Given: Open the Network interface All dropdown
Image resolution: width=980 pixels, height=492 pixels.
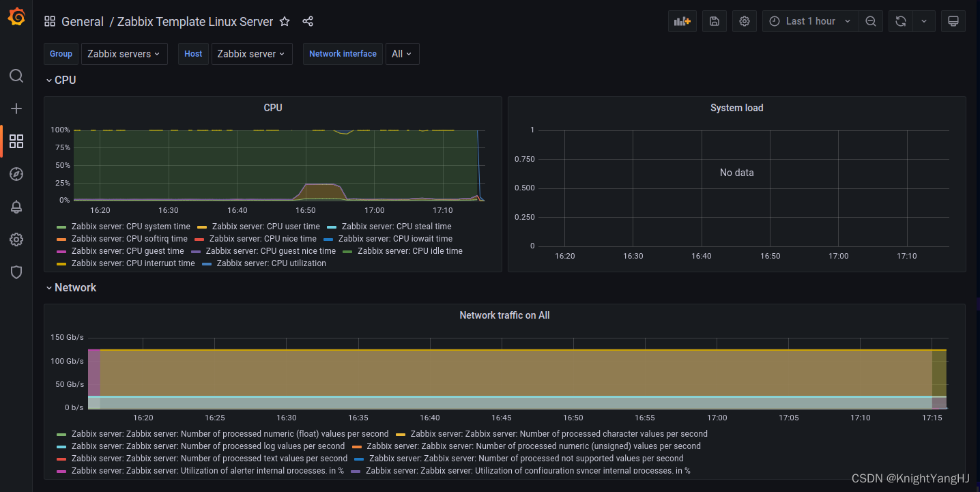Looking at the screenshot, I should pyautogui.click(x=403, y=54).
